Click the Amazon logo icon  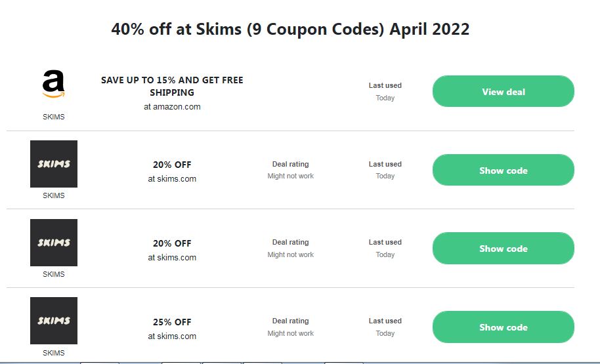coord(54,85)
